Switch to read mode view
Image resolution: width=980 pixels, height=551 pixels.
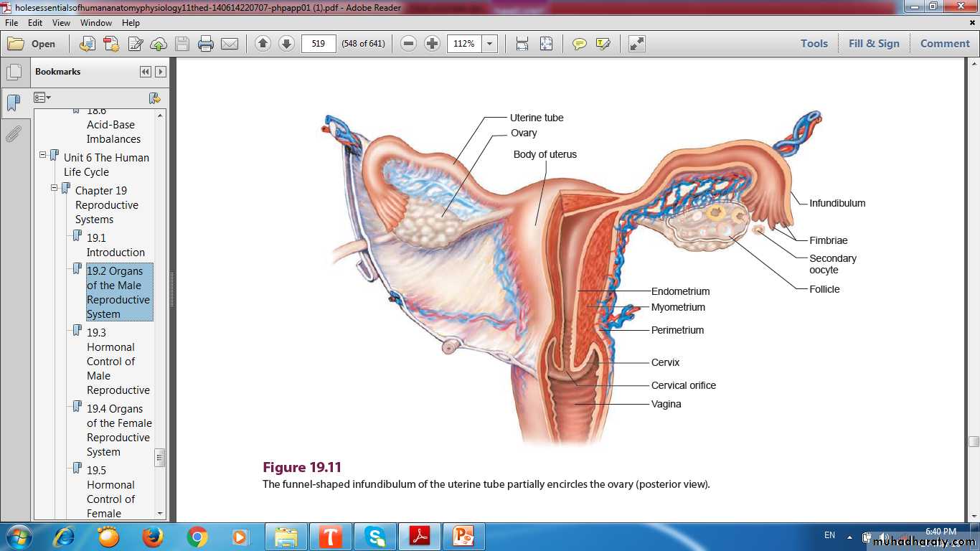[x=636, y=44]
